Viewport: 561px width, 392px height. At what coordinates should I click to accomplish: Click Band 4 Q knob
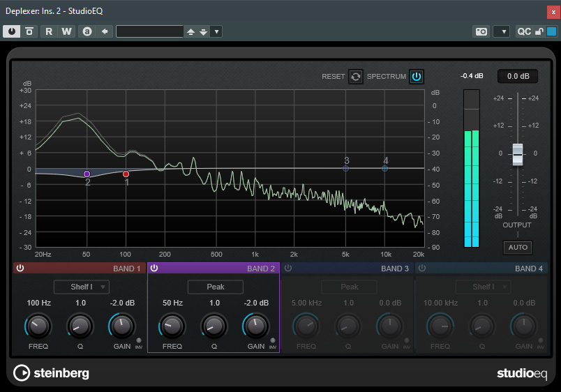pos(482,326)
